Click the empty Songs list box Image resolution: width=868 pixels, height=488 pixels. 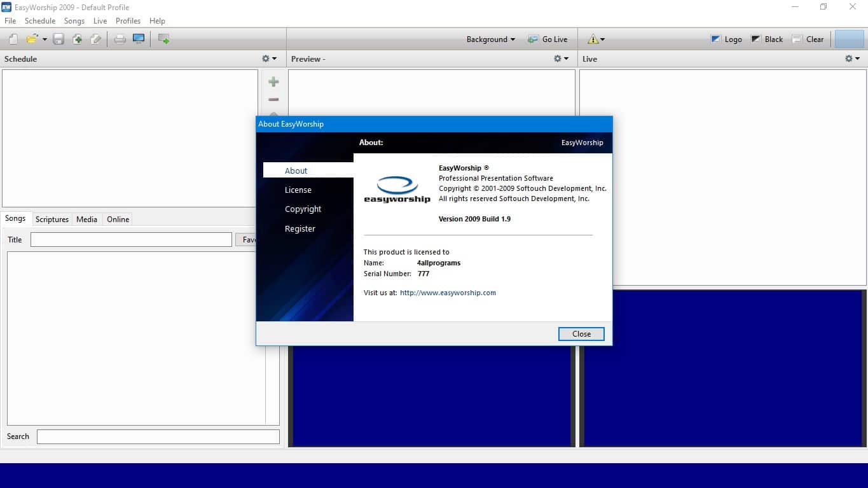click(143, 338)
